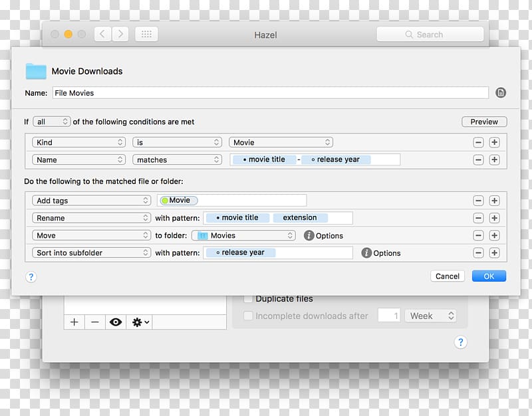This screenshot has height=416, width=532.
Task: Remove the Name matches condition
Action: point(478,159)
